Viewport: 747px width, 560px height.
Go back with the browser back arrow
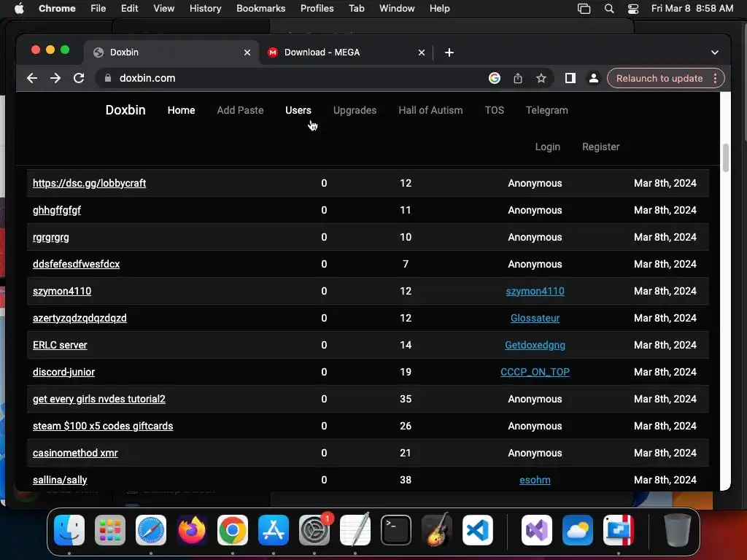(x=32, y=78)
